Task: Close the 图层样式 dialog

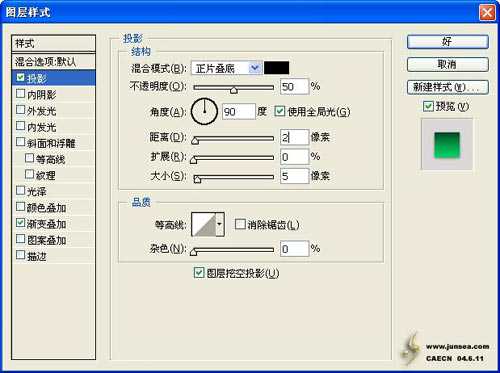Action: click(x=487, y=13)
